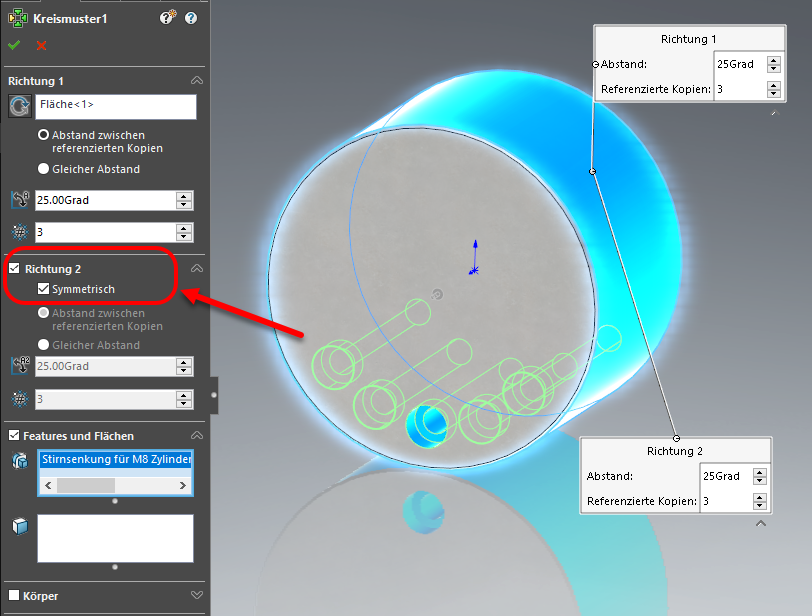
Task: Click the features list horizontal scrollbar thumb
Action: [x=86, y=486]
